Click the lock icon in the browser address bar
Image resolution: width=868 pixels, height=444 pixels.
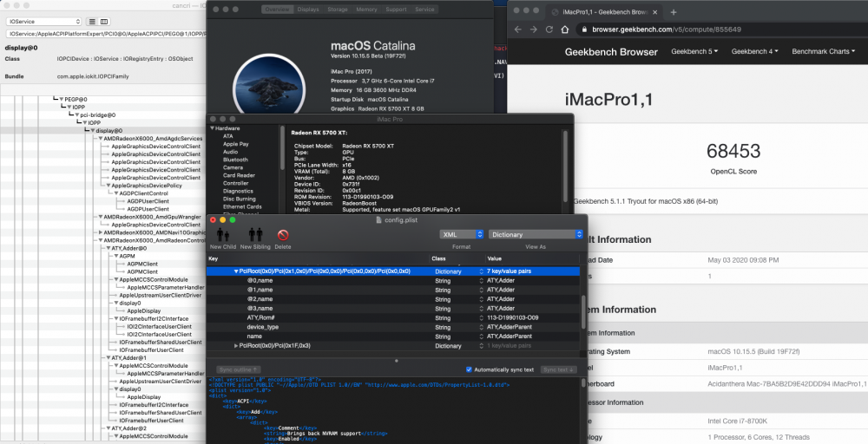click(x=584, y=29)
